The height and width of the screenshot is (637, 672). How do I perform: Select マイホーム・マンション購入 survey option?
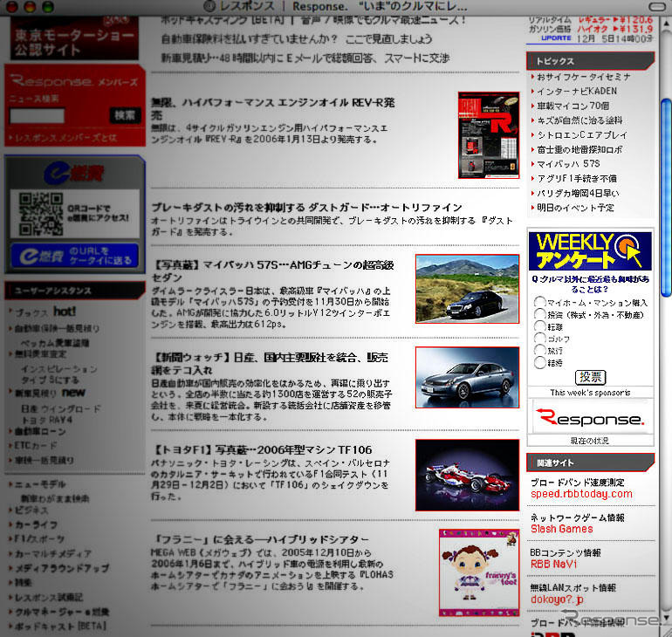click(539, 302)
